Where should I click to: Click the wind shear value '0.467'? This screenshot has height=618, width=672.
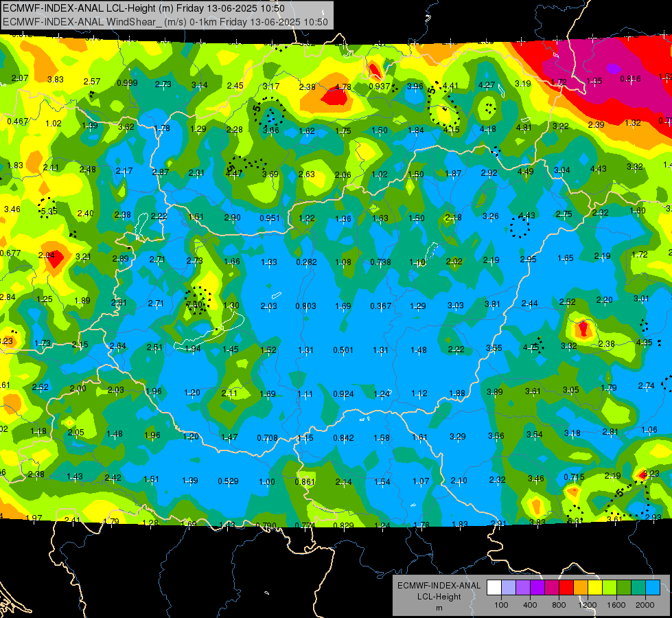click(x=18, y=122)
